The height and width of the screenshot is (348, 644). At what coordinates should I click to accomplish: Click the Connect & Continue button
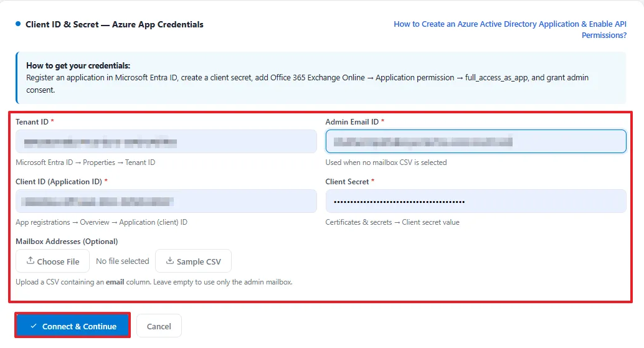[73, 326]
